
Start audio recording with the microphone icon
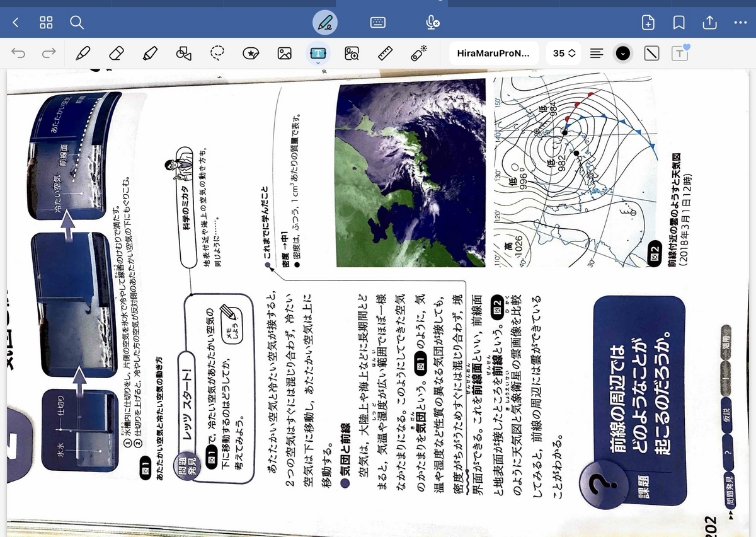[432, 23]
